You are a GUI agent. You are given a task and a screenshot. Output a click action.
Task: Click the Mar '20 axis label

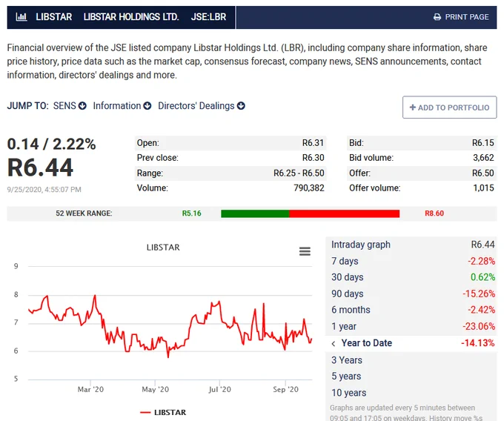[90, 390]
